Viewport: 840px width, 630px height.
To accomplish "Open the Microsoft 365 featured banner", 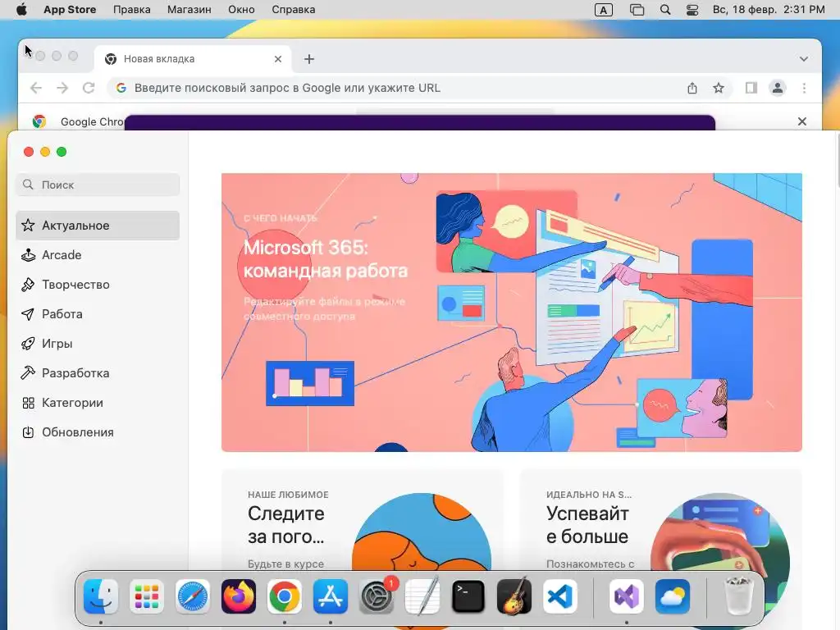I will coord(512,313).
